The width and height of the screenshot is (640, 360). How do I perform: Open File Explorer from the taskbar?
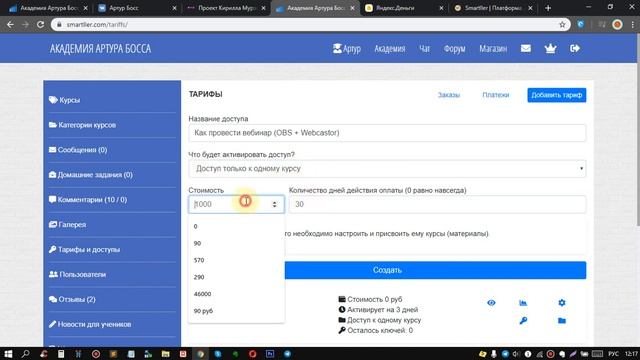pos(165,353)
